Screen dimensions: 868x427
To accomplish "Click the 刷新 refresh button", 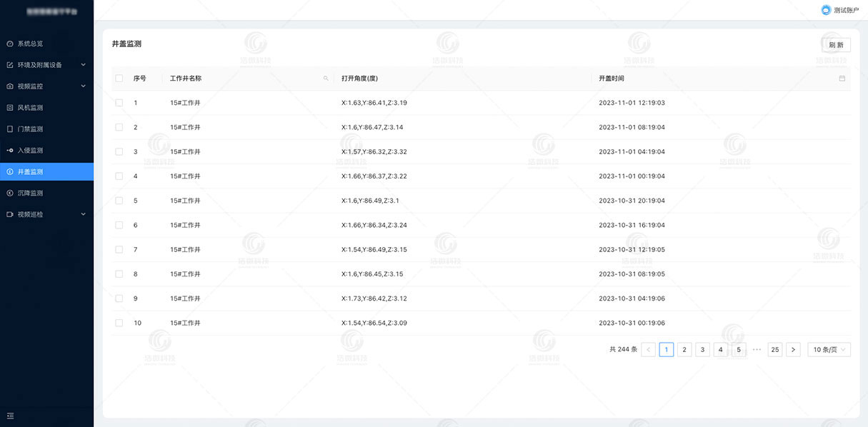I will click(836, 45).
